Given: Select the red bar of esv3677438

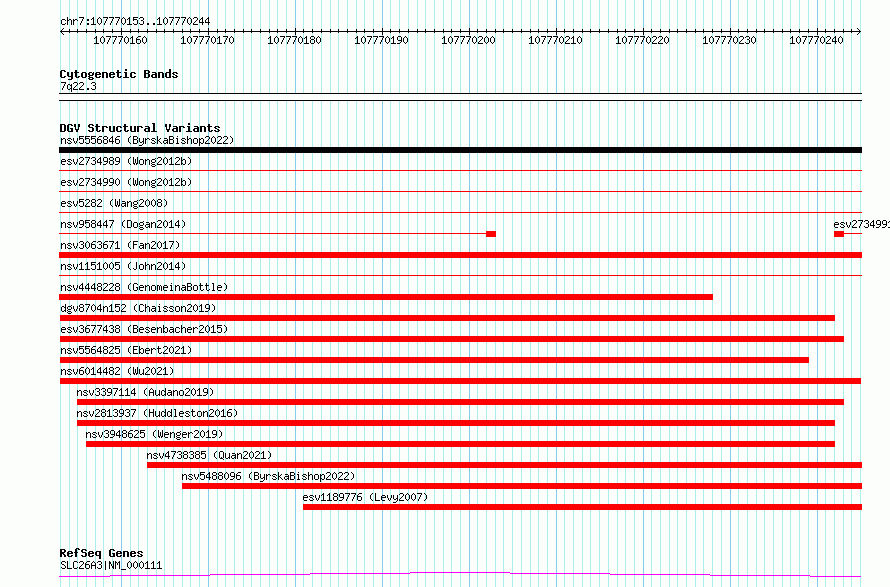Looking at the screenshot, I should coord(451,339).
